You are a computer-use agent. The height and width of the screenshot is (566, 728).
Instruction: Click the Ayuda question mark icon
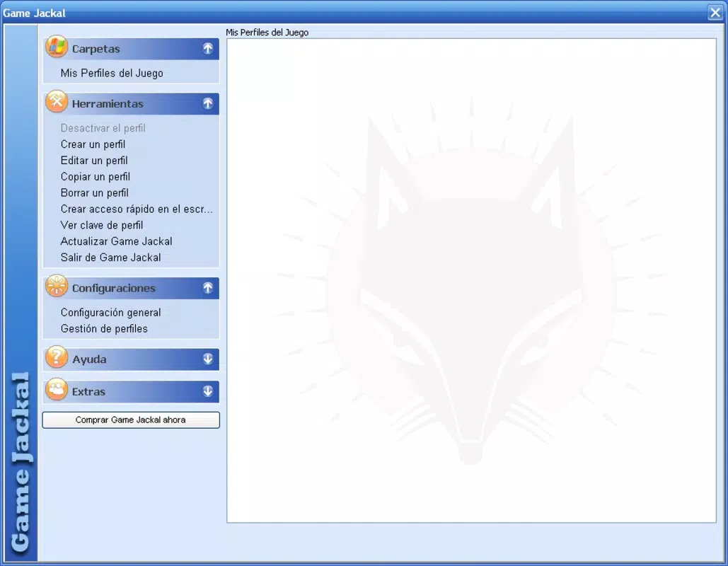[57, 357]
